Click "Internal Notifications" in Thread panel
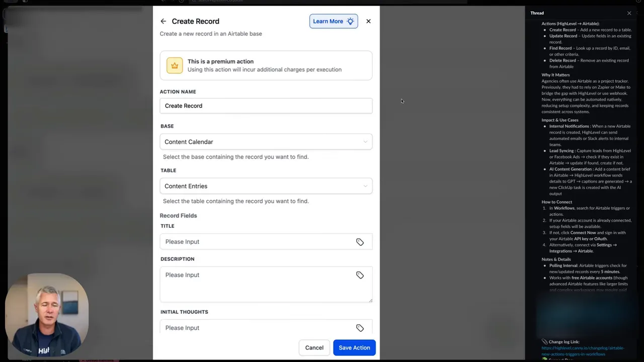Image resolution: width=644 pixels, height=362 pixels. [569, 126]
